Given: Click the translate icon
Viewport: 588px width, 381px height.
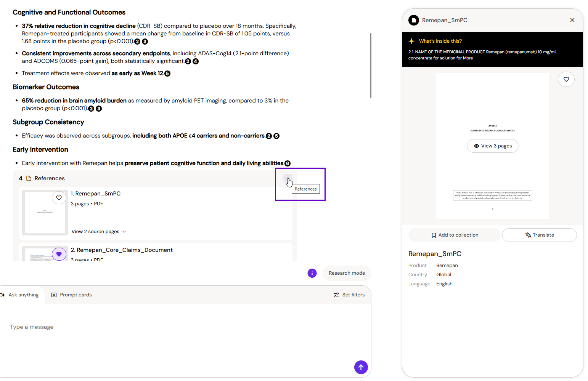Looking at the screenshot, I should [528, 235].
